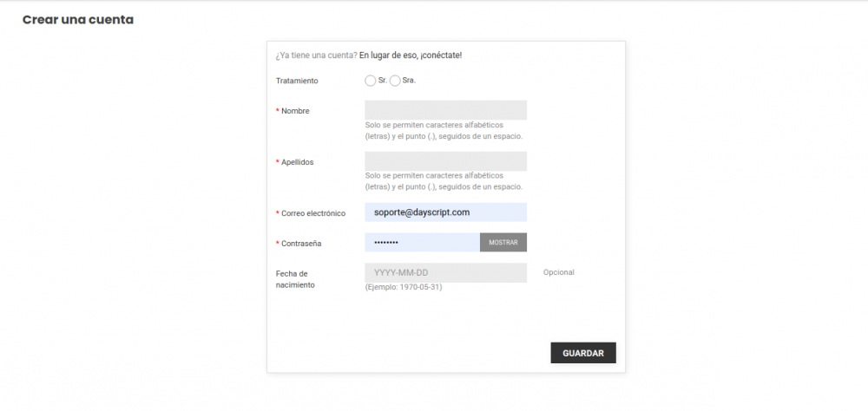This screenshot has height=411, width=868.
Task: Select the Sr. radio button
Action: [x=371, y=81]
